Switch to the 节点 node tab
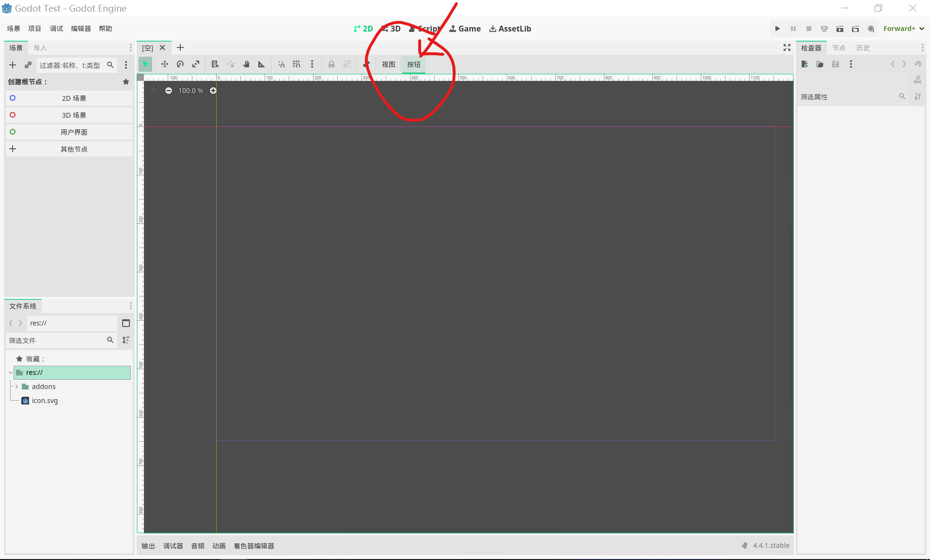 pos(838,48)
